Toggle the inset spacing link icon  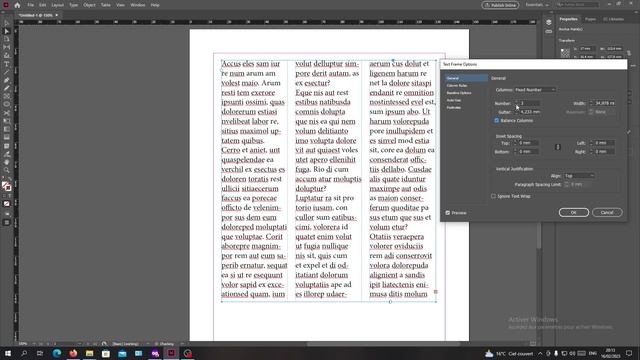pyautogui.click(x=558, y=147)
